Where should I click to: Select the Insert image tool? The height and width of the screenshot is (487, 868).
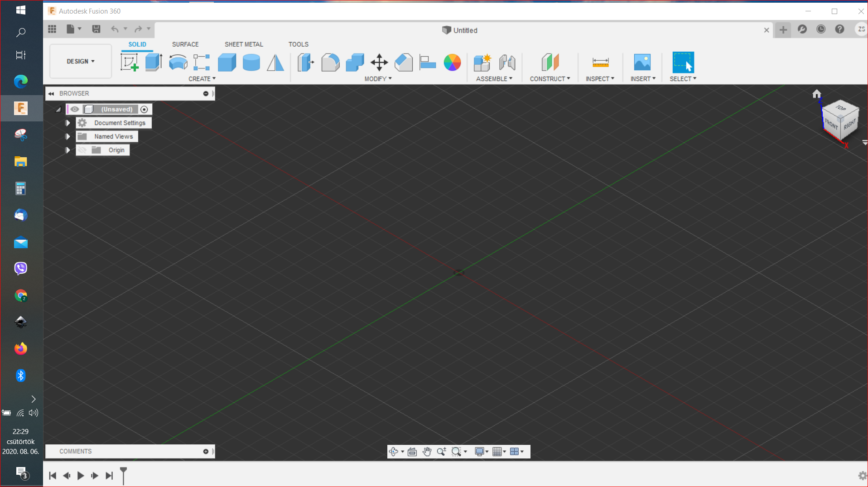point(642,62)
